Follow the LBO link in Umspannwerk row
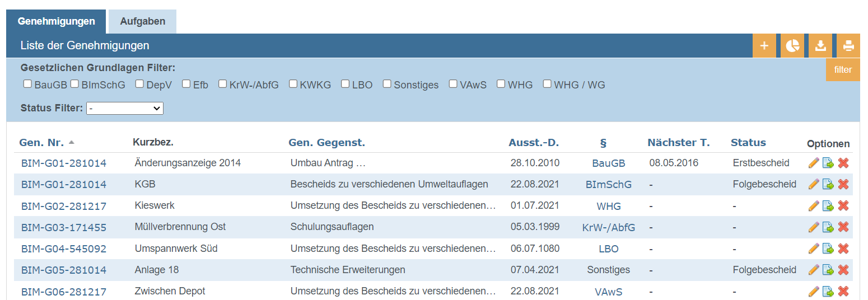Viewport: 868px width, 300px height. click(609, 249)
